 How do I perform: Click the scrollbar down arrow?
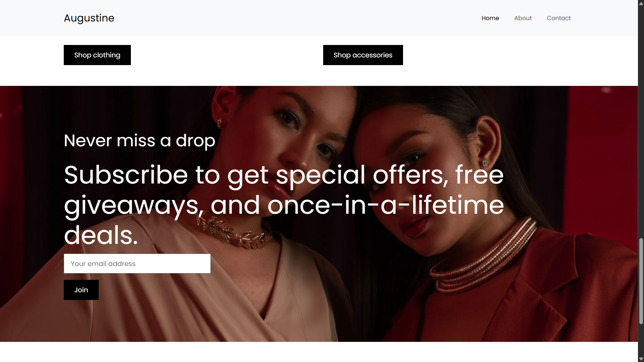[x=641, y=359]
